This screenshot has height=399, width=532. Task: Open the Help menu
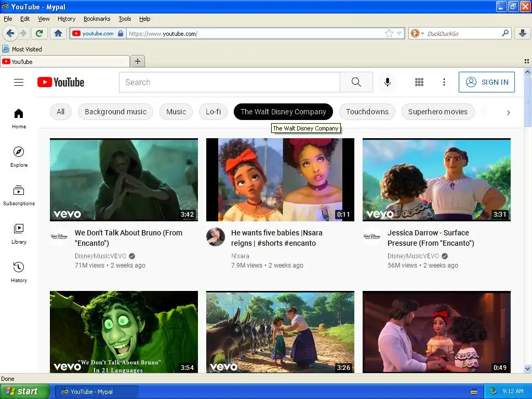144,19
